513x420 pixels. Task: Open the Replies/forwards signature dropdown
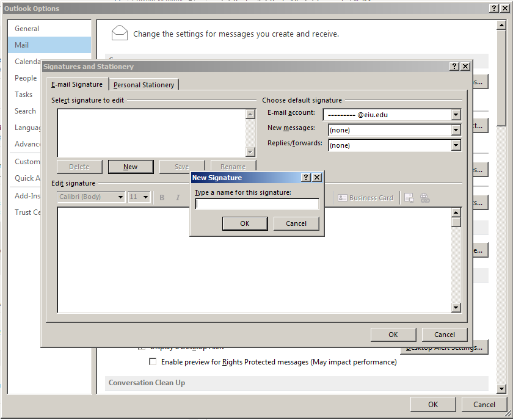pyautogui.click(x=456, y=145)
